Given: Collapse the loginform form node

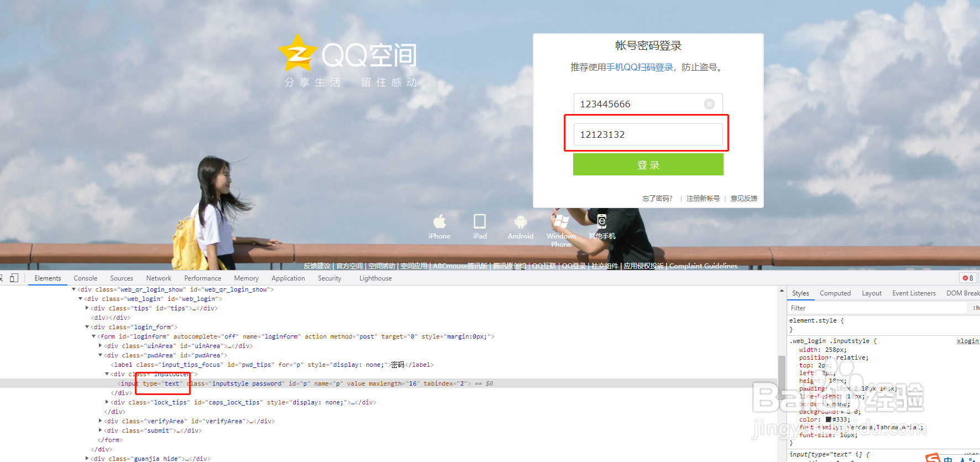Looking at the screenshot, I should point(93,336).
